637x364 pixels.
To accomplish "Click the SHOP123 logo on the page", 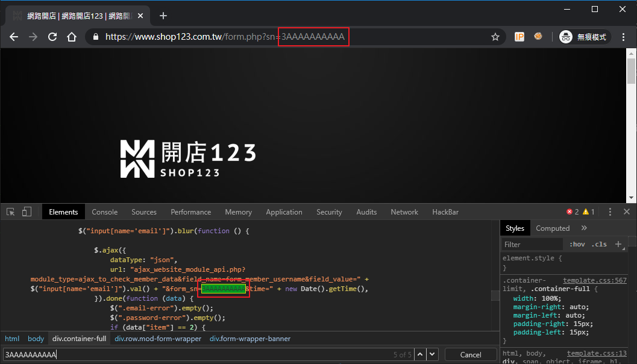I will (188, 159).
